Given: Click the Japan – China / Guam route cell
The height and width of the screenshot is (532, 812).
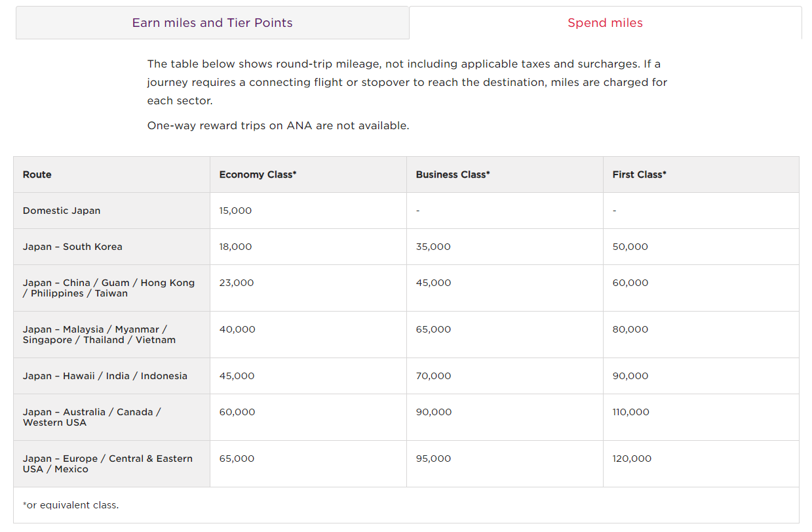Looking at the screenshot, I should [109, 288].
